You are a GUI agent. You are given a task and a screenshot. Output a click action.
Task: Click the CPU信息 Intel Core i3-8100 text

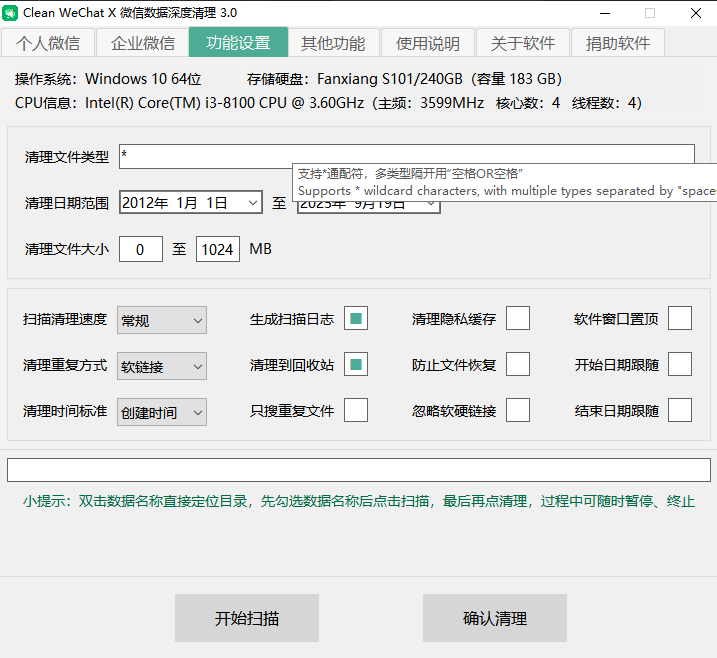point(328,103)
